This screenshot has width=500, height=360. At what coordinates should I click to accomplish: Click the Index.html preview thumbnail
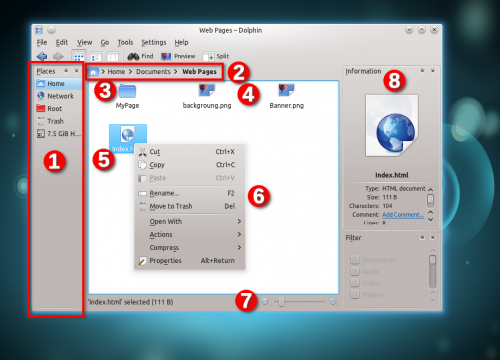(392, 126)
